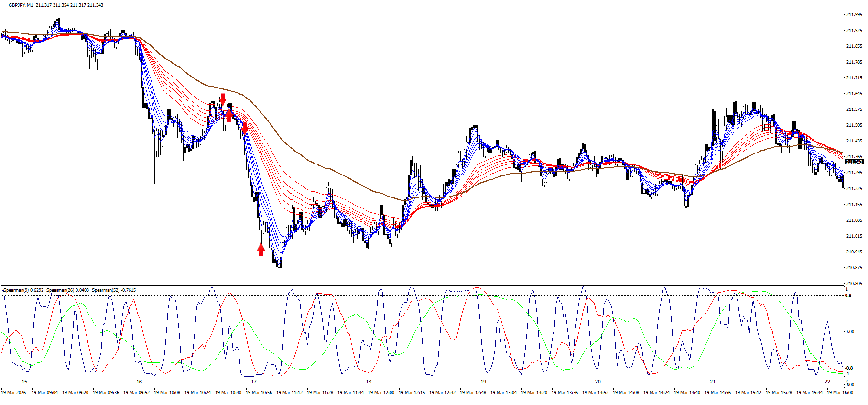Click the GBPJPY,M1 chart title label
The image size is (868, 405).
tap(22, 5)
